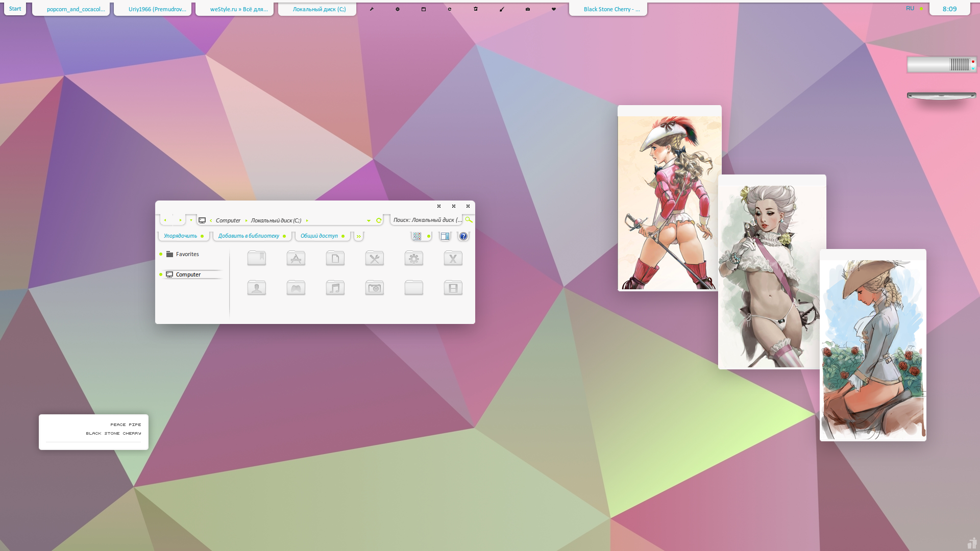Expand address bar history dropdown
This screenshot has height=551, width=980.
tap(369, 221)
